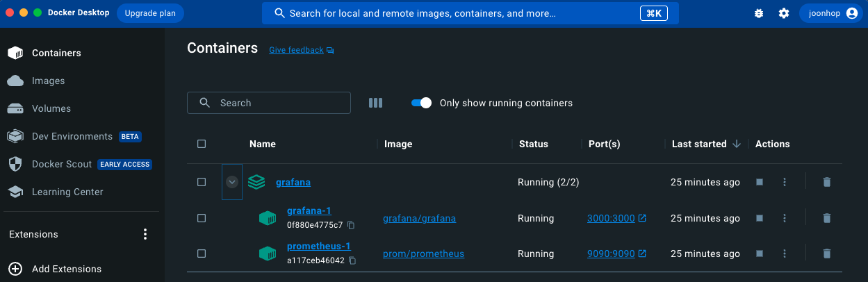Select the prometheus-1 container checkbox
Screen dimensions: 868x282
(x=202, y=254)
